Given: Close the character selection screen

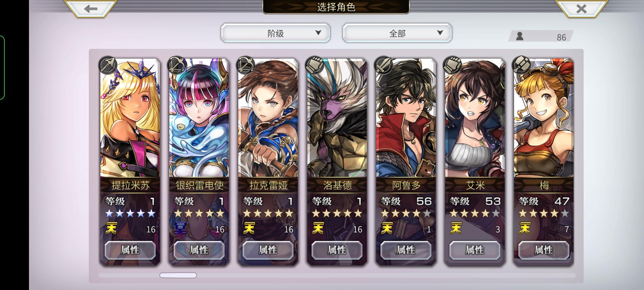Looking at the screenshot, I should (581, 9).
